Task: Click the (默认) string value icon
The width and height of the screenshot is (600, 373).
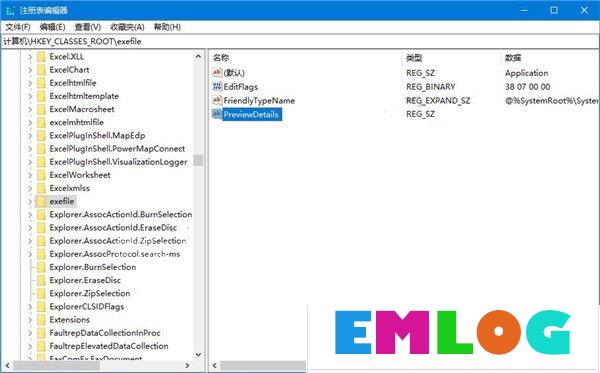Action: [x=217, y=72]
